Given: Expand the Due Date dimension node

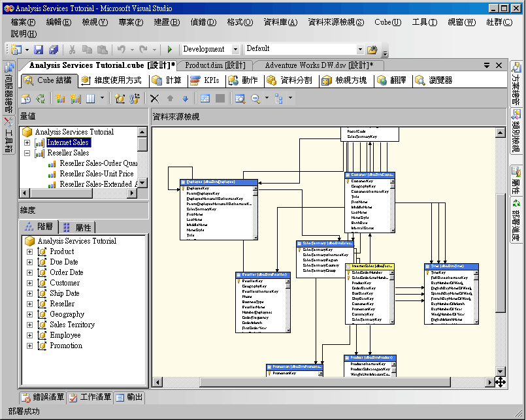Looking at the screenshot, I should pos(30,262).
